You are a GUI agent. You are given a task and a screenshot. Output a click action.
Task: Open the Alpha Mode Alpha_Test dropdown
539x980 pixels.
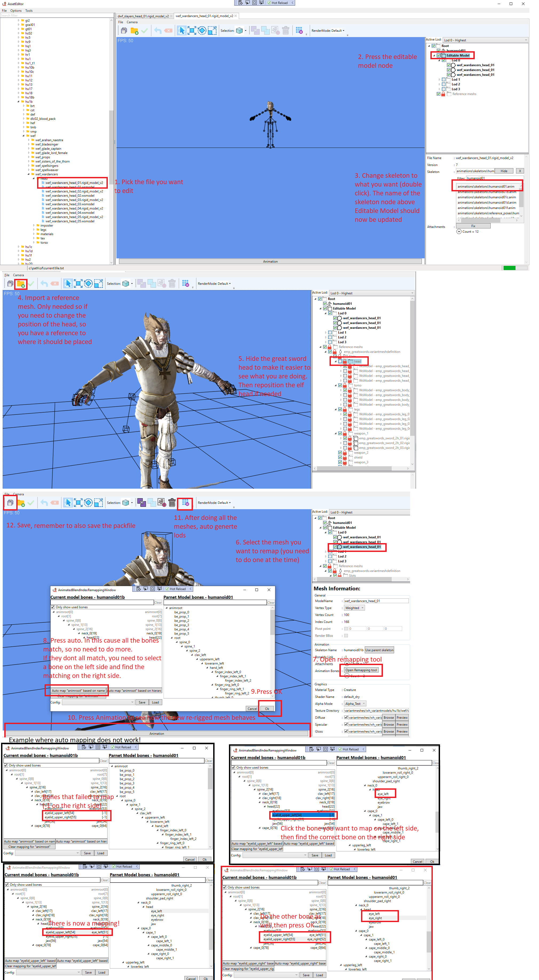coord(355,704)
